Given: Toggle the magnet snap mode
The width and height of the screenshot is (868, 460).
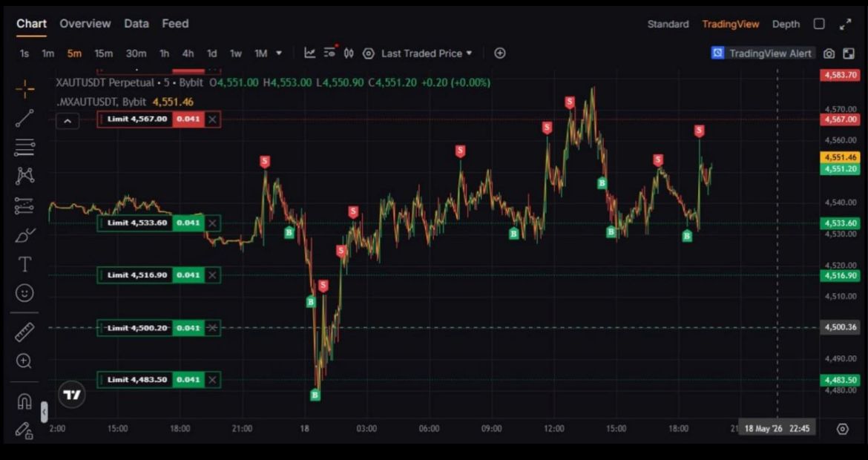Looking at the screenshot, I should [24, 401].
